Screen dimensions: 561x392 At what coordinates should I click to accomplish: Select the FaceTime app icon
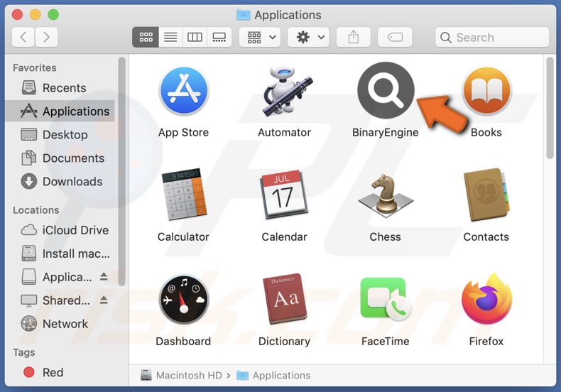(386, 299)
